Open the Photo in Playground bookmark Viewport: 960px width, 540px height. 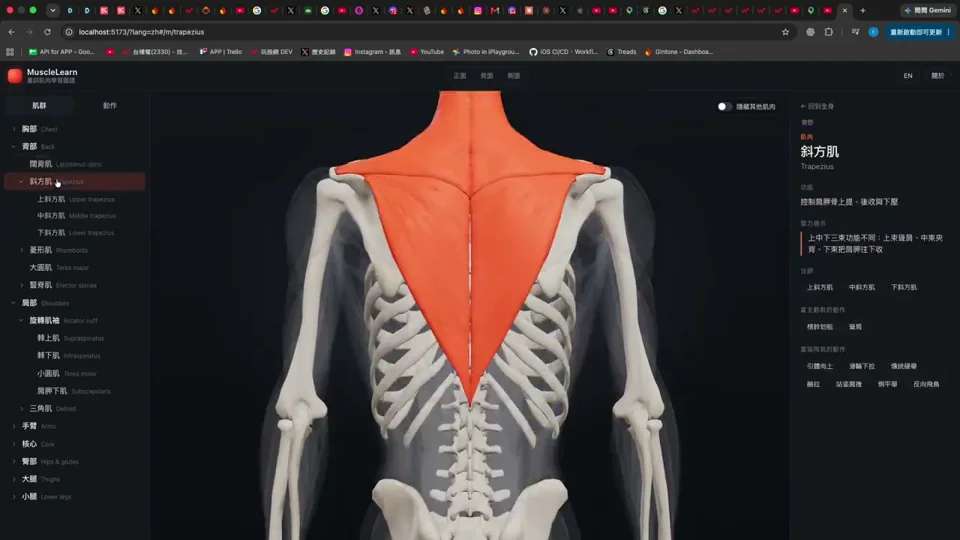pyautogui.click(x=486, y=52)
